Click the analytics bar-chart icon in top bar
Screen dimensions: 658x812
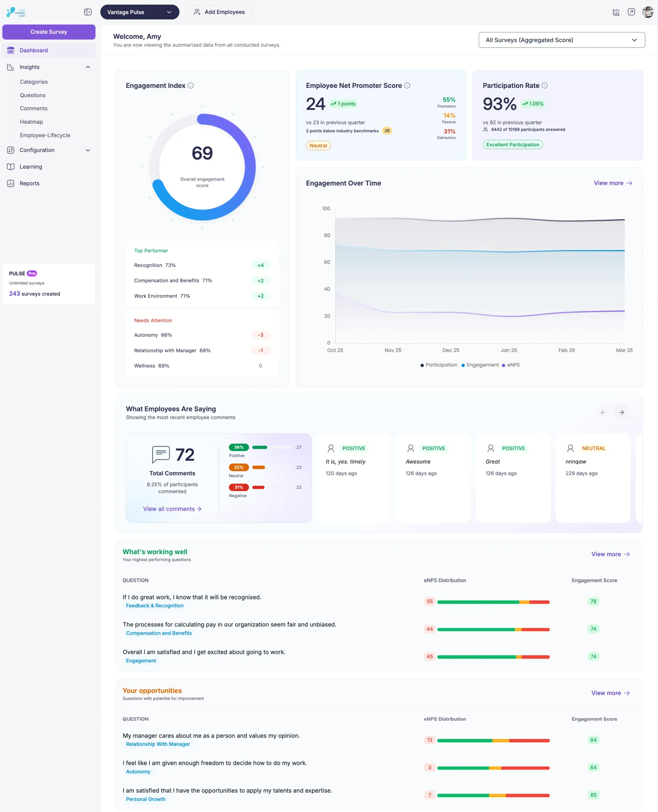tap(616, 12)
